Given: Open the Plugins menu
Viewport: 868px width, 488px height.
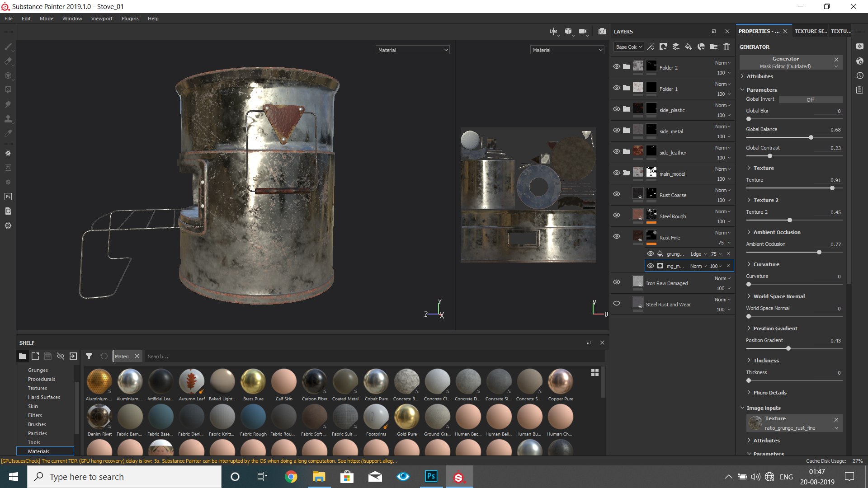Looking at the screenshot, I should [130, 19].
